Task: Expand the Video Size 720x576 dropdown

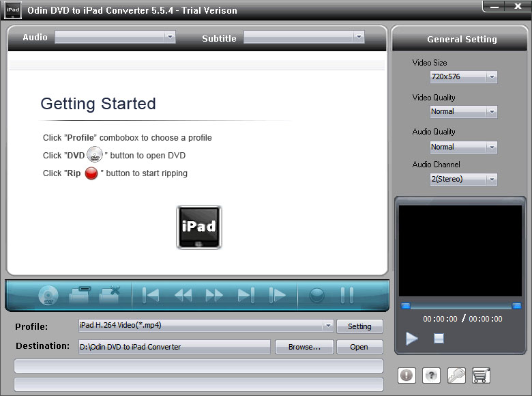Action: (492, 77)
